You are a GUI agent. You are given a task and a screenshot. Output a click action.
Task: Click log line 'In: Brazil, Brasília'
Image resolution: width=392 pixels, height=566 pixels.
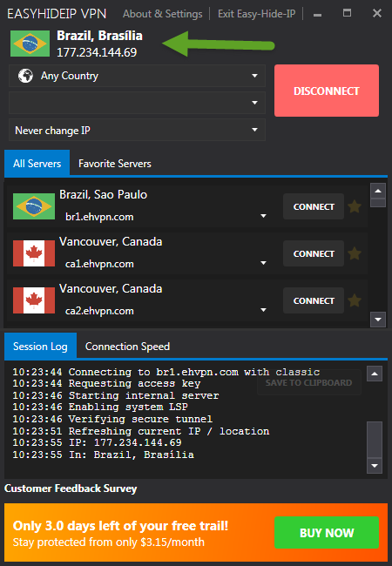[103, 455]
